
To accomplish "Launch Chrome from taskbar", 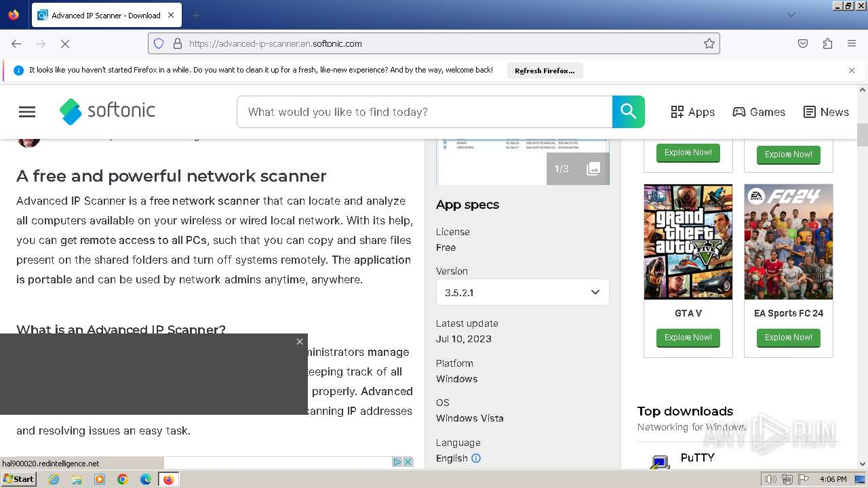I will [123, 479].
